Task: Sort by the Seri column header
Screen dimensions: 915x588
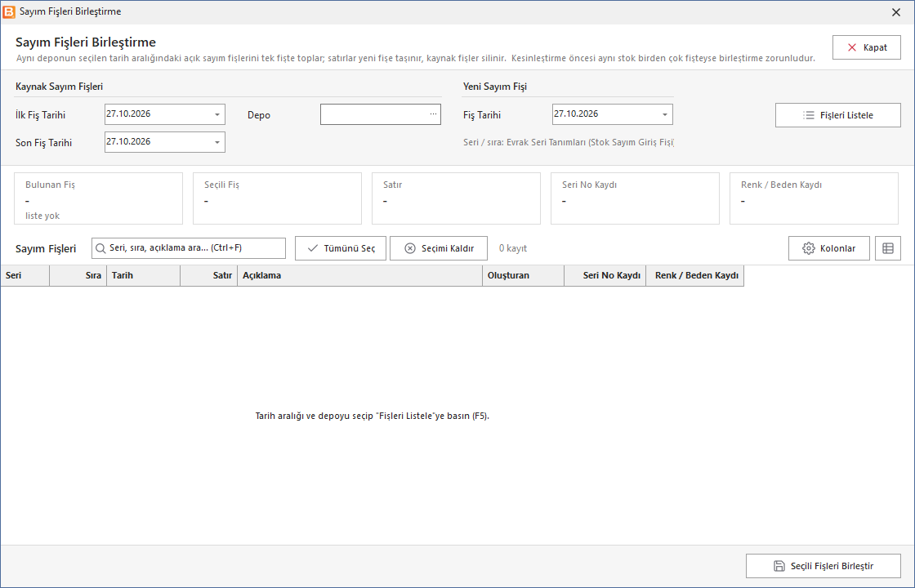Action: (25, 275)
